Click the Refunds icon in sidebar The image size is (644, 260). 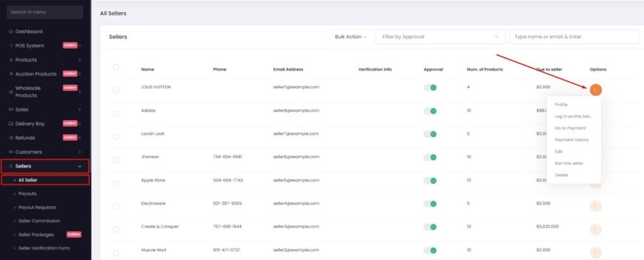(x=11, y=138)
